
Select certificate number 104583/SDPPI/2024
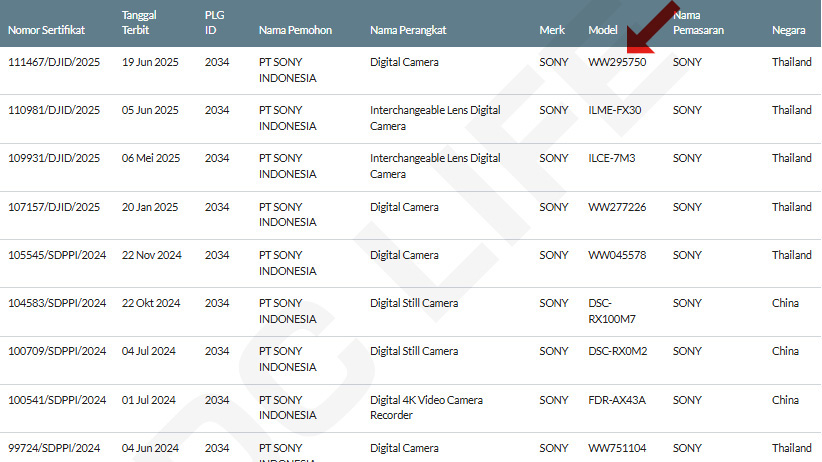(x=57, y=303)
